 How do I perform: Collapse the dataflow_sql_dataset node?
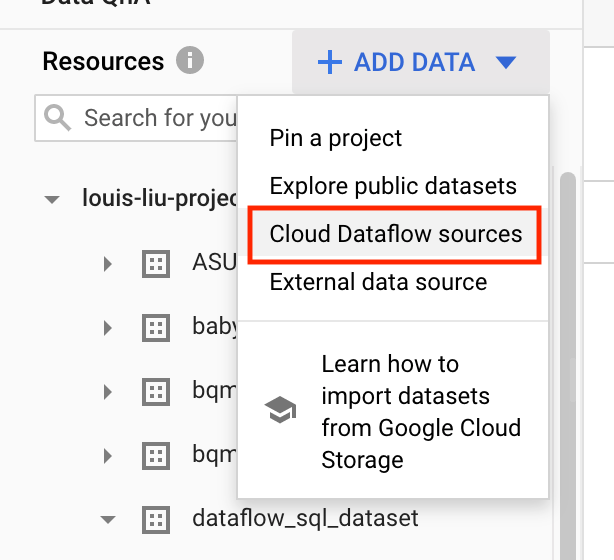point(108,520)
